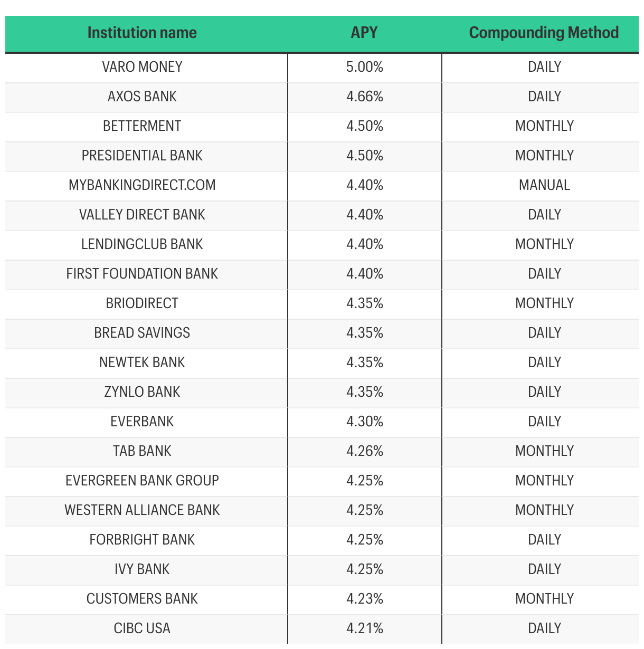Select the VALLEY DIRECT BANK row
Viewport: 644px width, 649px height.
pyautogui.click(x=322, y=215)
